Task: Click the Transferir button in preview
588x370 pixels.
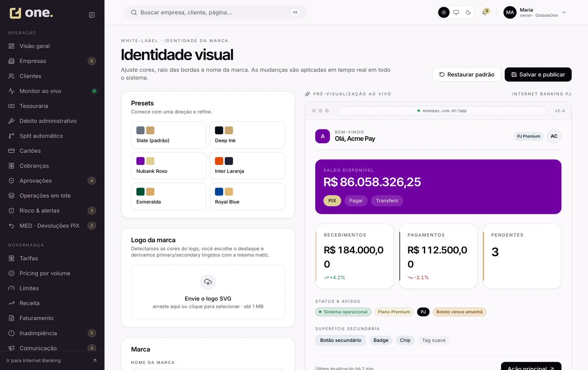Action: pos(387,201)
